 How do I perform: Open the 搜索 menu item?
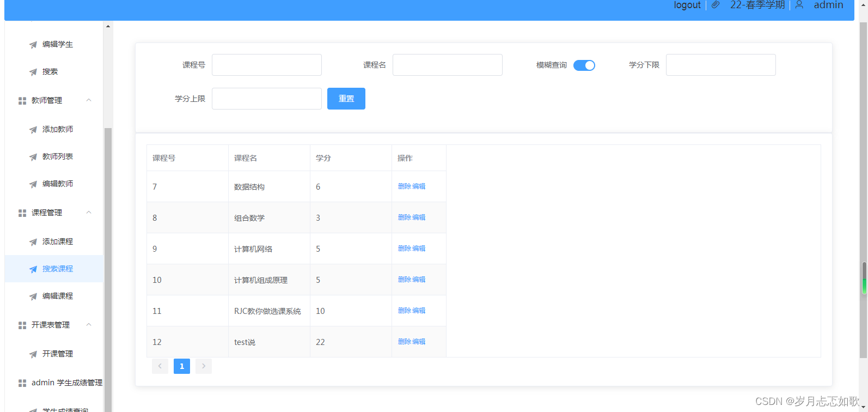(54, 72)
